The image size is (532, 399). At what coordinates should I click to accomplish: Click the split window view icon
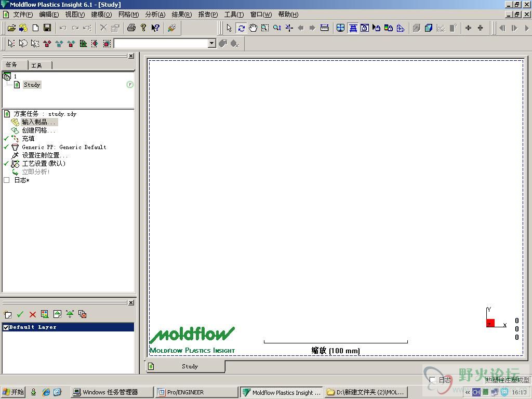[341, 28]
